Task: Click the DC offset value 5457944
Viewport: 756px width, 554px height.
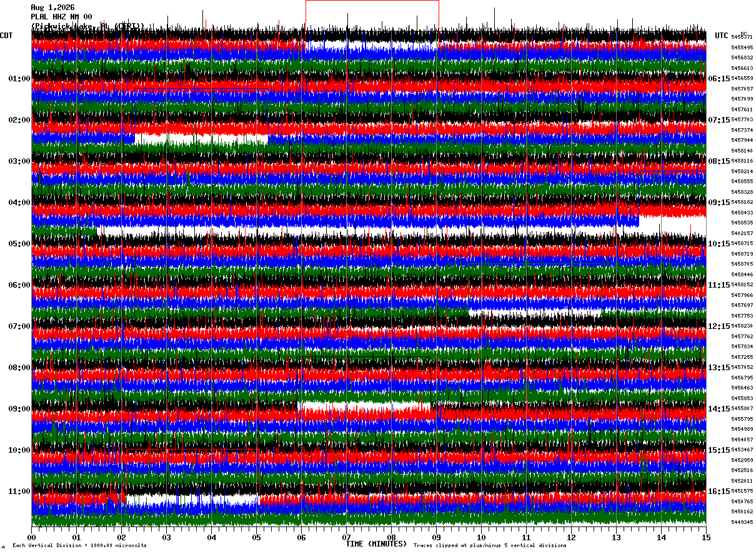Action: click(x=742, y=141)
